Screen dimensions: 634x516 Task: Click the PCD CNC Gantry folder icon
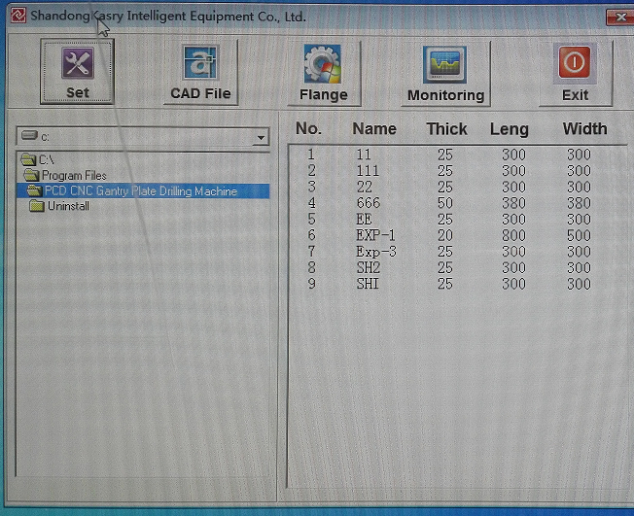[34, 190]
